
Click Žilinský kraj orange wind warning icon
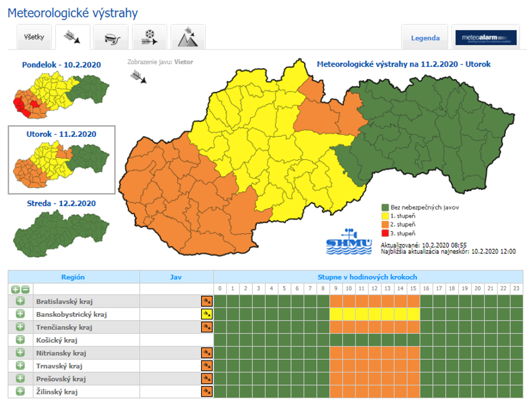click(x=206, y=392)
